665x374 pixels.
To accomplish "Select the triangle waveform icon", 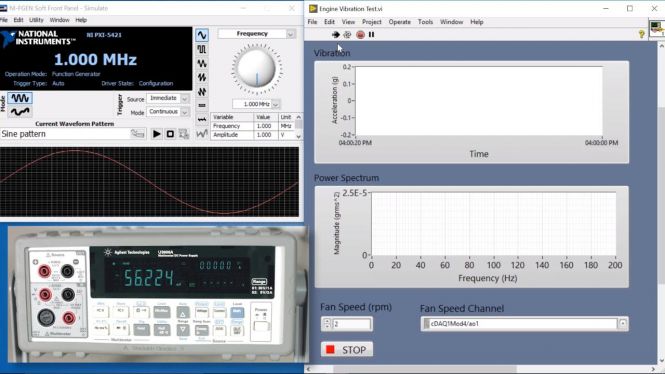I will click(x=202, y=64).
